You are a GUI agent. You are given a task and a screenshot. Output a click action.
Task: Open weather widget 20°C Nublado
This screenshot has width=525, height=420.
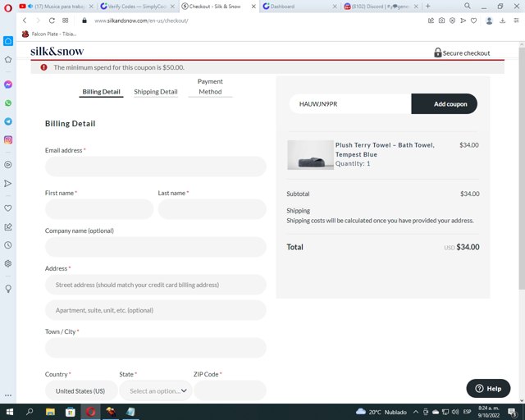[x=381, y=412]
